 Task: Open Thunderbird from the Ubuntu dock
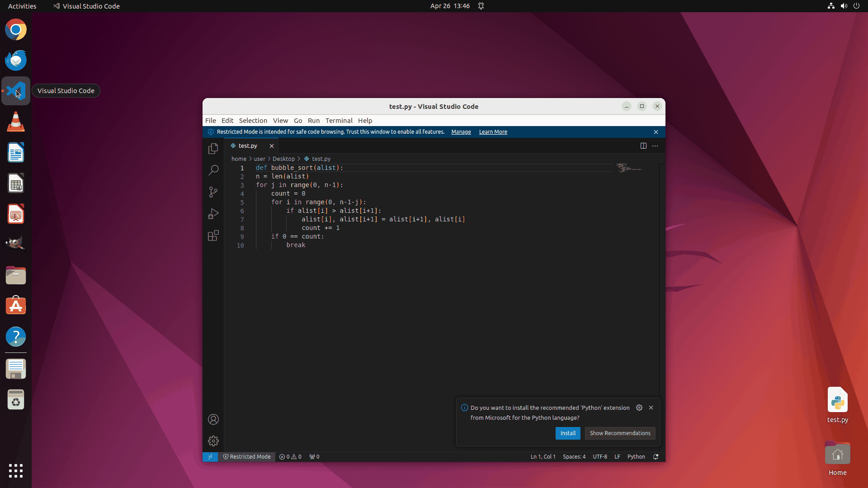(x=16, y=60)
